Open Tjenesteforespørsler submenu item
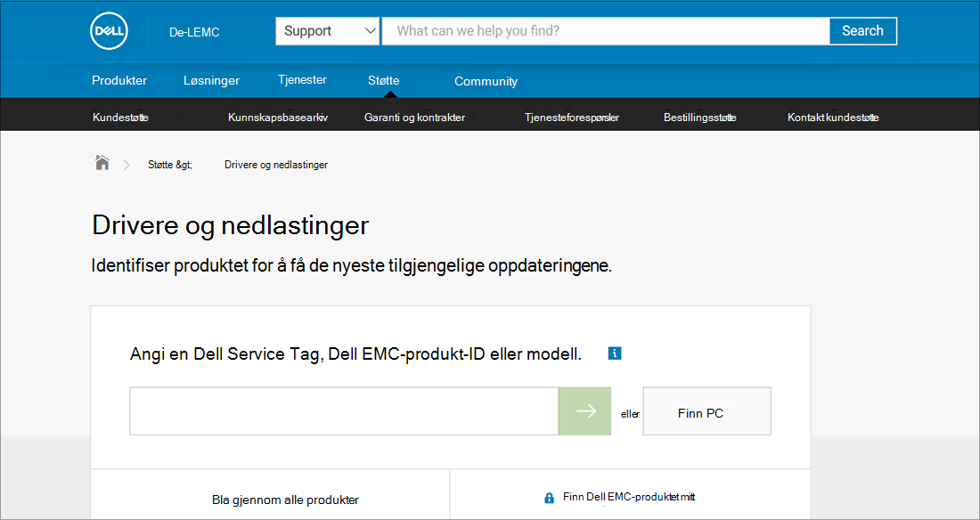 [x=572, y=118]
